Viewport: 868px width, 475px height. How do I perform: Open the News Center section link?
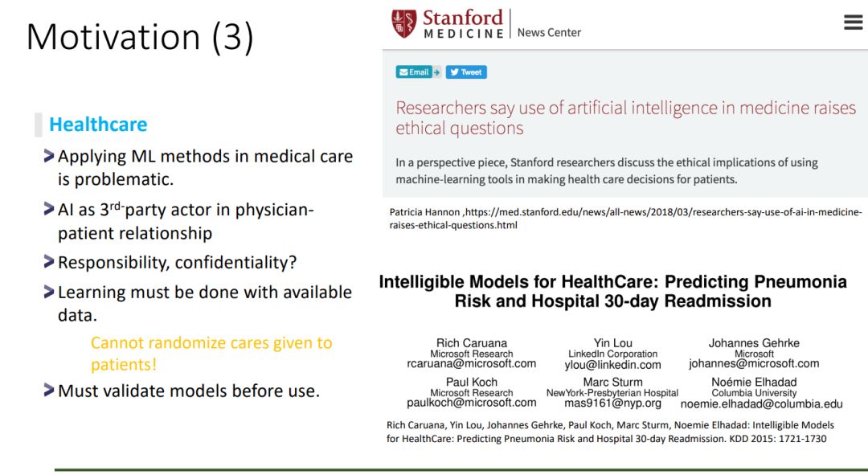click(x=549, y=32)
